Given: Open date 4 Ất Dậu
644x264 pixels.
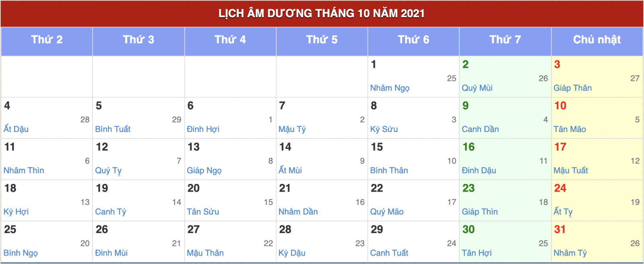Looking at the screenshot, I should [x=47, y=118].
